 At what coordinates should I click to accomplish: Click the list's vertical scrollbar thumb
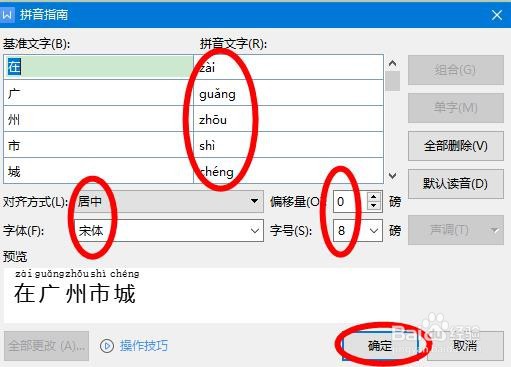pyautogui.click(x=393, y=81)
